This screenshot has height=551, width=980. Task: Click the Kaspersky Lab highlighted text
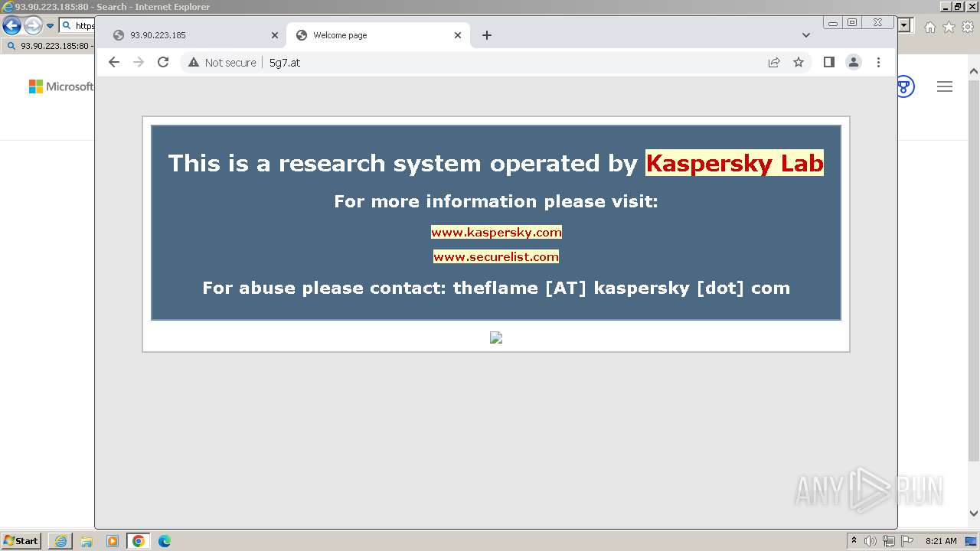734,163
